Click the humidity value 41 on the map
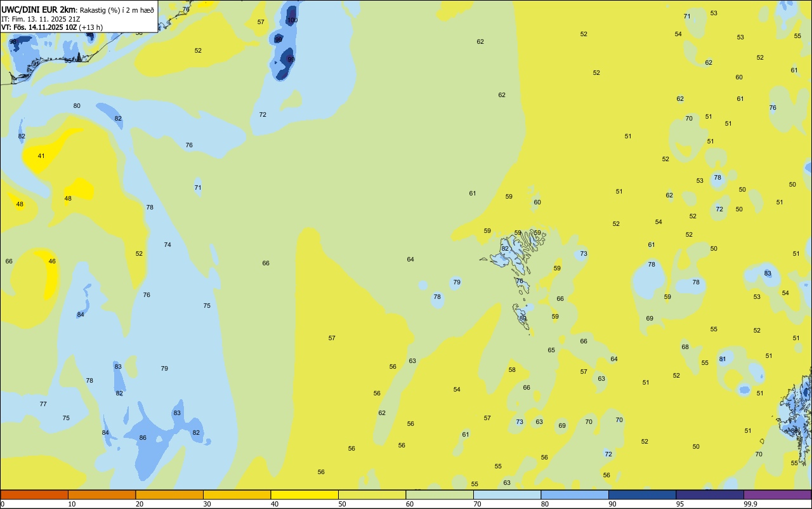 (41, 155)
